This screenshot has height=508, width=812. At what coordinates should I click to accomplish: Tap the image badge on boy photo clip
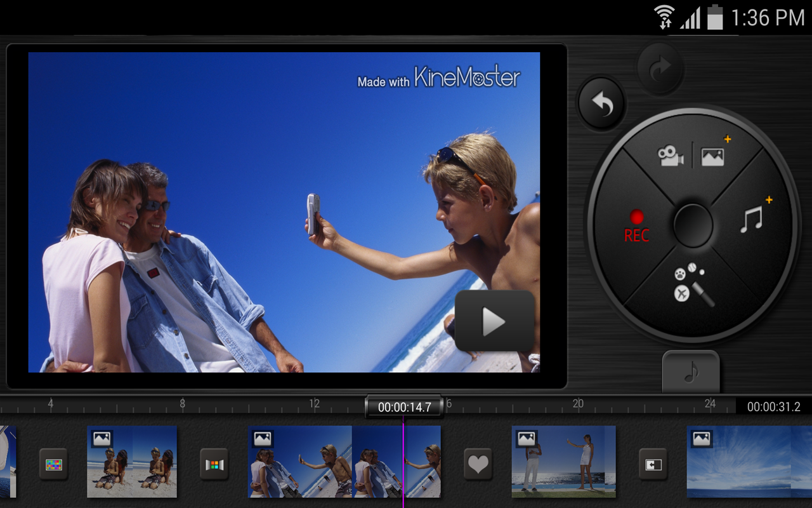pos(263,438)
